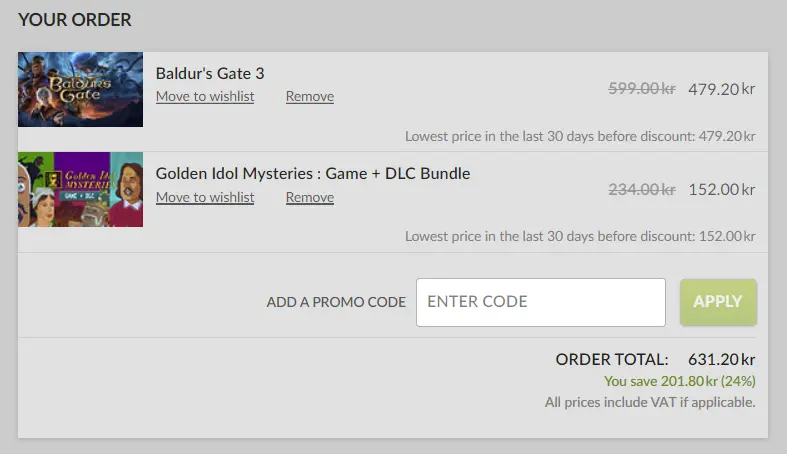The width and height of the screenshot is (787, 454).
Task: Click Golden Idol lowest price note
Action: (x=580, y=236)
